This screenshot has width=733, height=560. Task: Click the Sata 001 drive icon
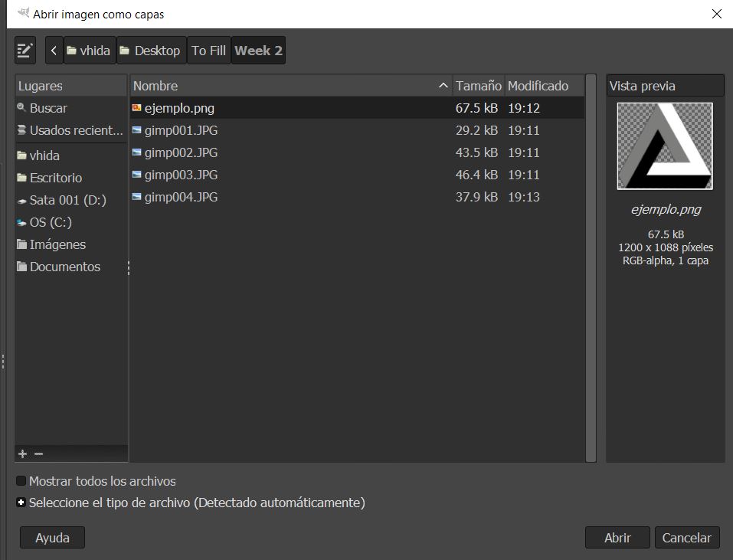tap(21, 201)
